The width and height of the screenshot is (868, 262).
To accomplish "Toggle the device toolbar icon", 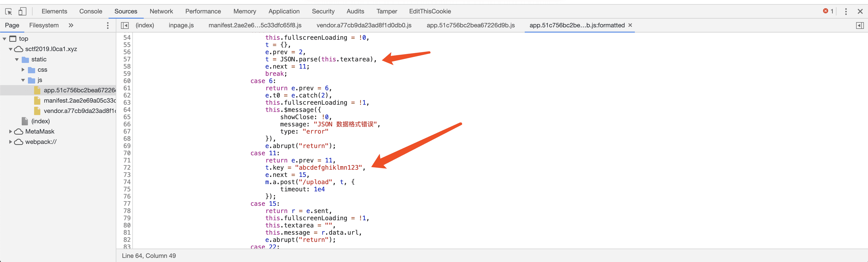I will 22,11.
